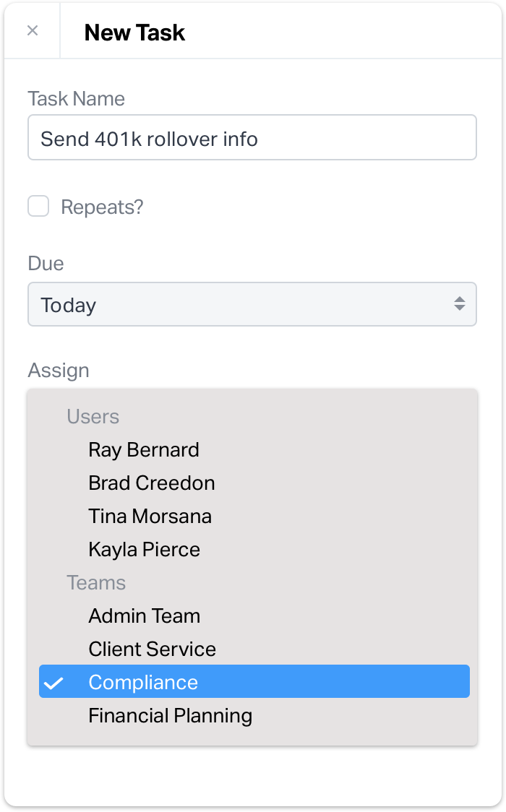Image resolution: width=506 pixels, height=812 pixels.
Task: Click the New Task title
Action: [x=135, y=33]
